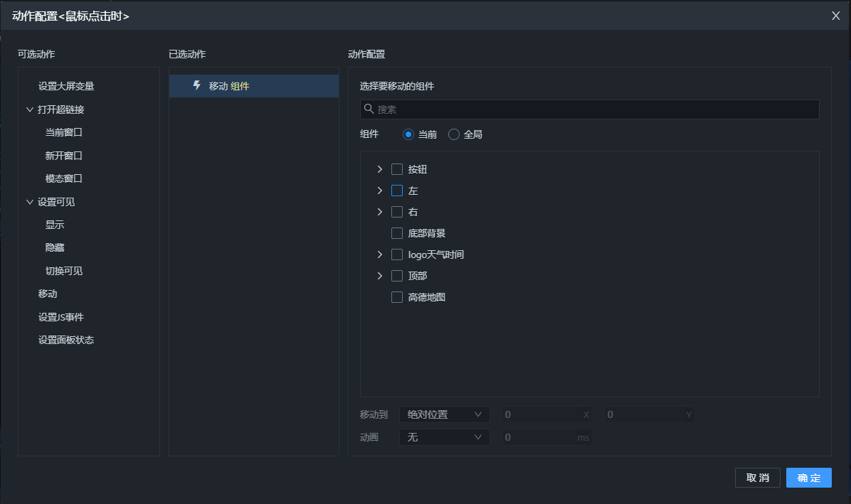The image size is (851, 504).
Task: Select the 当前 radio option
Action: tap(408, 134)
